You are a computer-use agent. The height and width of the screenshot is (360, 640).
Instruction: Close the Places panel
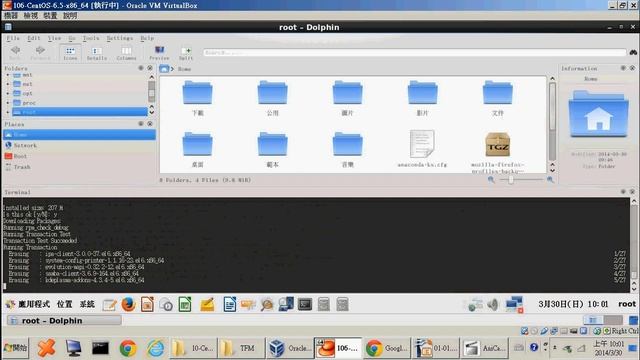[x=150, y=123]
